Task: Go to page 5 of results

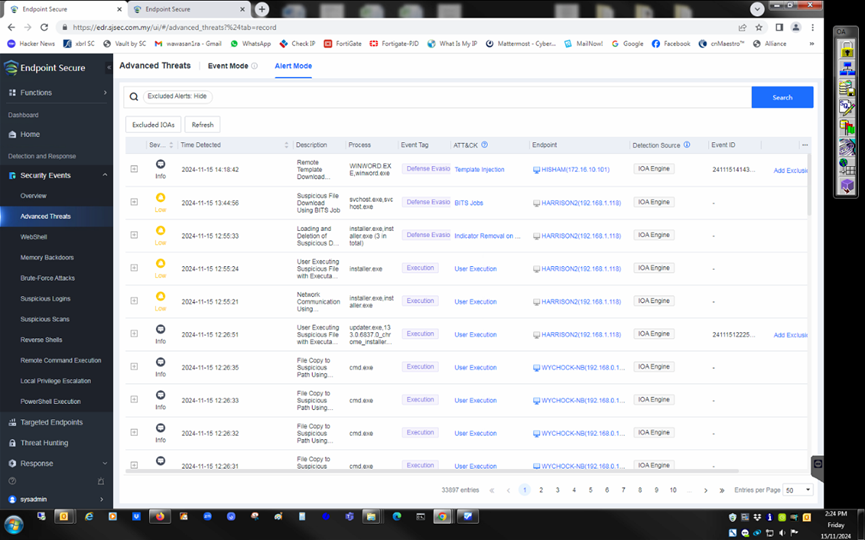Action: click(x=590, y=490)
